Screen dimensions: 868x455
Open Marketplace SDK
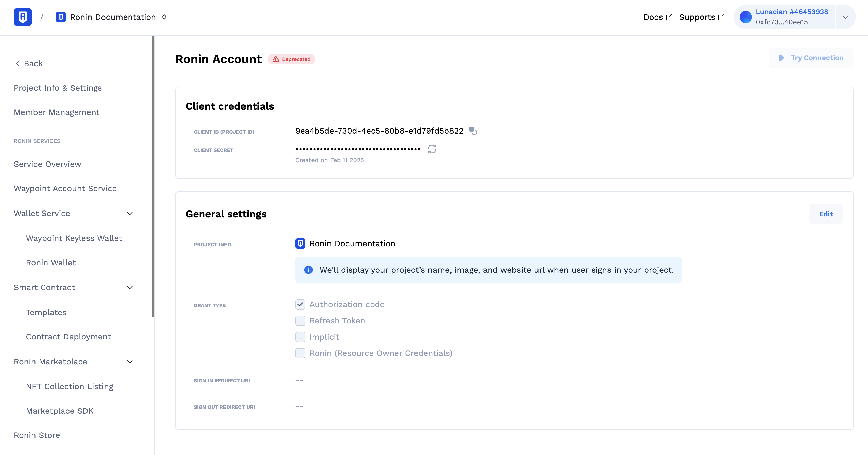[x=60, y=411]
